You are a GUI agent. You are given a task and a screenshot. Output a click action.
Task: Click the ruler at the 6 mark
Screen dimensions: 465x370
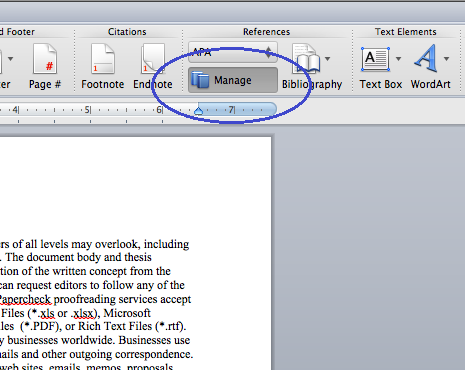tap(159, 110)
